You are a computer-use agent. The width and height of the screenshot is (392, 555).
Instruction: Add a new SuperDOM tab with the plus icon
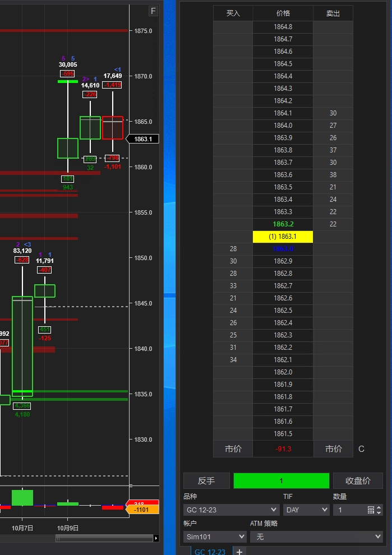[239, 552]
